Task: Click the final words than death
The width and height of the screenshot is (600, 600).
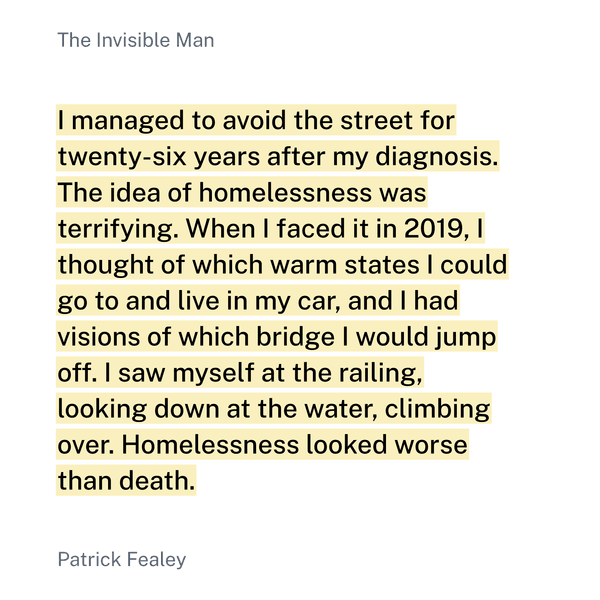Action: (x=126, y=480)
